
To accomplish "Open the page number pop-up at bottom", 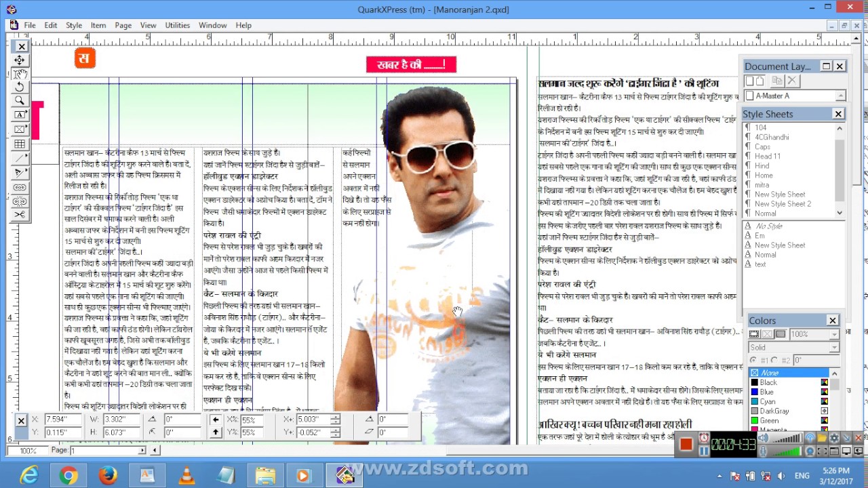I will pos(142,450).
